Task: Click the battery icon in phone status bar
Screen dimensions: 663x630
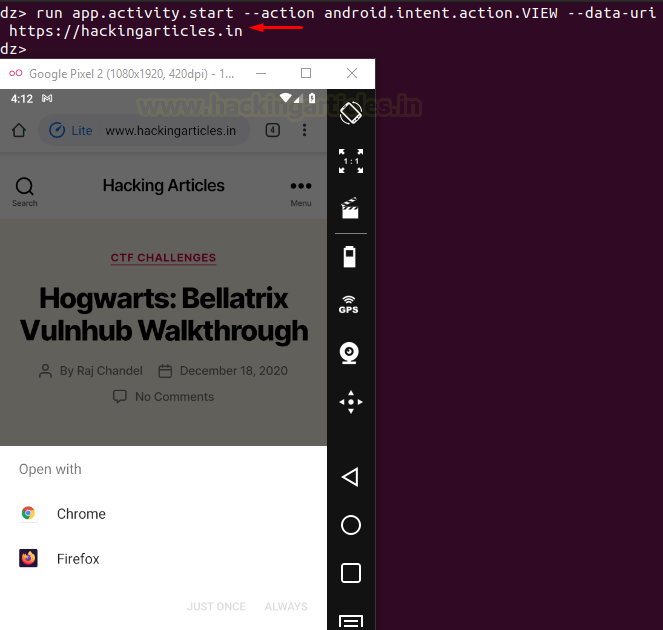Action: point(312,98)
